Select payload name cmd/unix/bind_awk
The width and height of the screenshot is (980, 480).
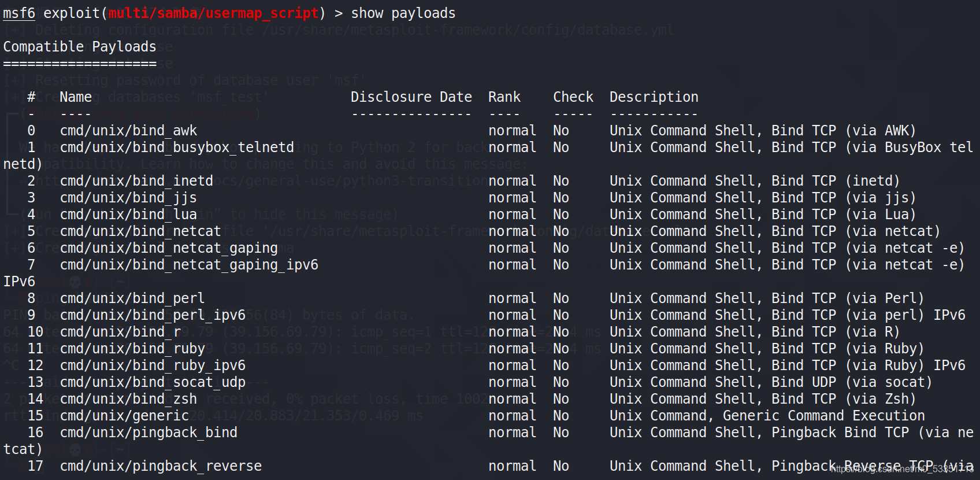pos(129,131)
